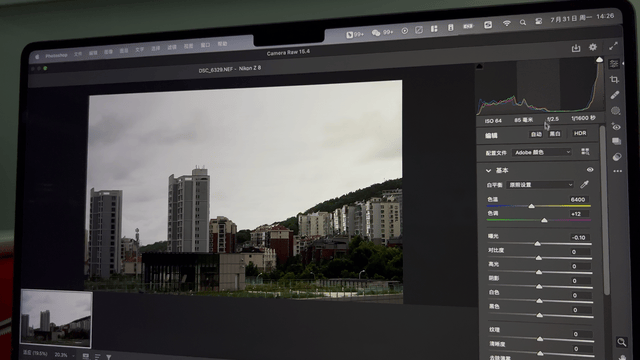Toggle shadow clipping warning on histogram

coord(480,67)
